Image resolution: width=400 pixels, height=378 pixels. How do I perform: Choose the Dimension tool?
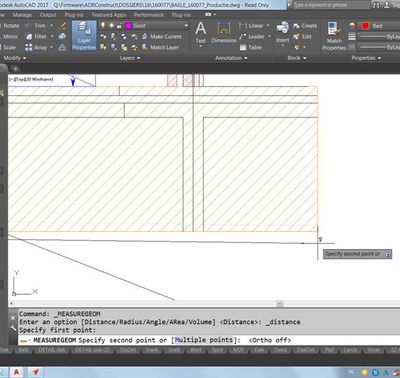pyautogui.click(x=224, y=33)
